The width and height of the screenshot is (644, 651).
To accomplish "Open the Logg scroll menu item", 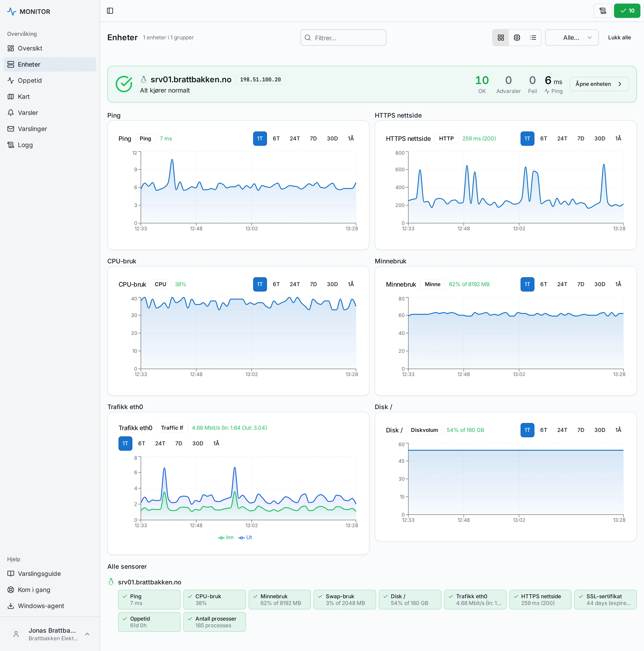I will (50, 145).
